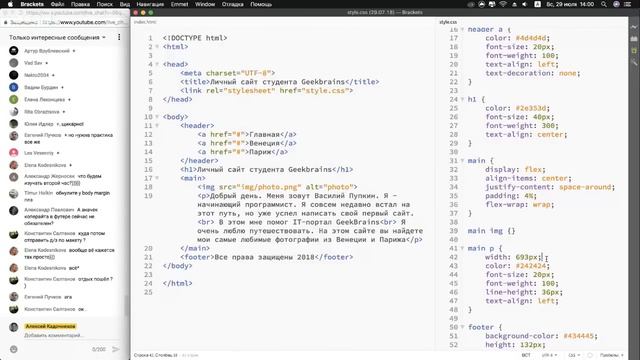Open the UTF-8 encoding dropdown in status bar
Screen dimensions: 640x360
(x=549, y=355)
